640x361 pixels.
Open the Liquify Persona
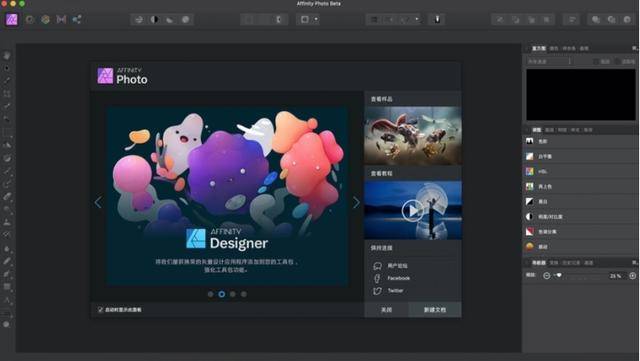click(30, 19)
